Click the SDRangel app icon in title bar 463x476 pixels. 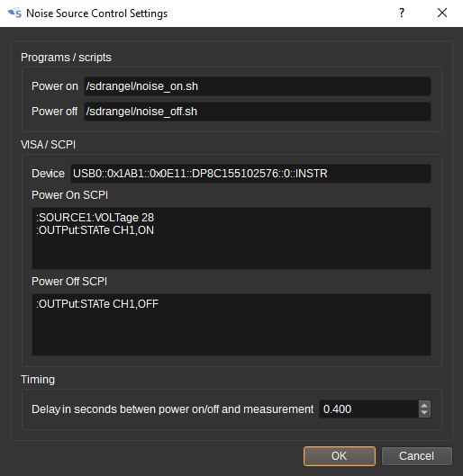click(14, 13)
